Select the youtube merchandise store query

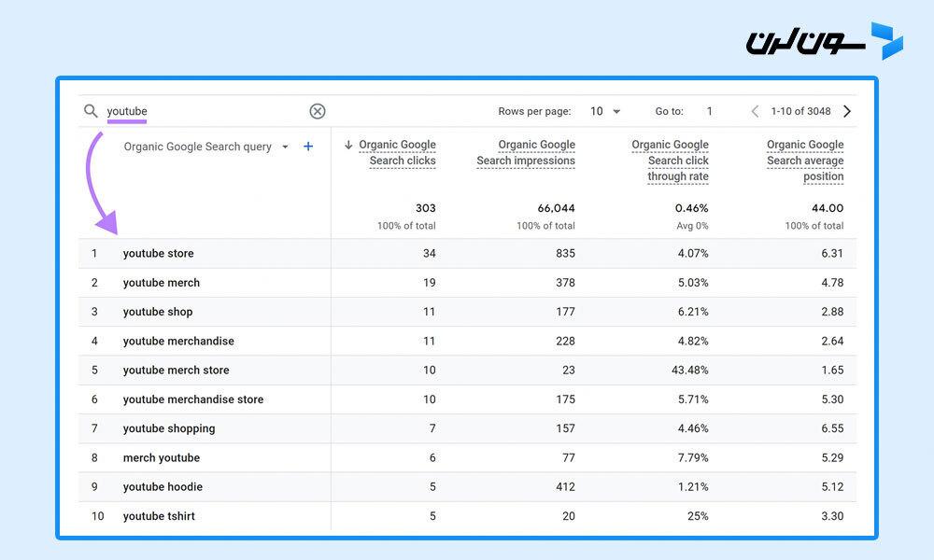(x=193, y=399)
